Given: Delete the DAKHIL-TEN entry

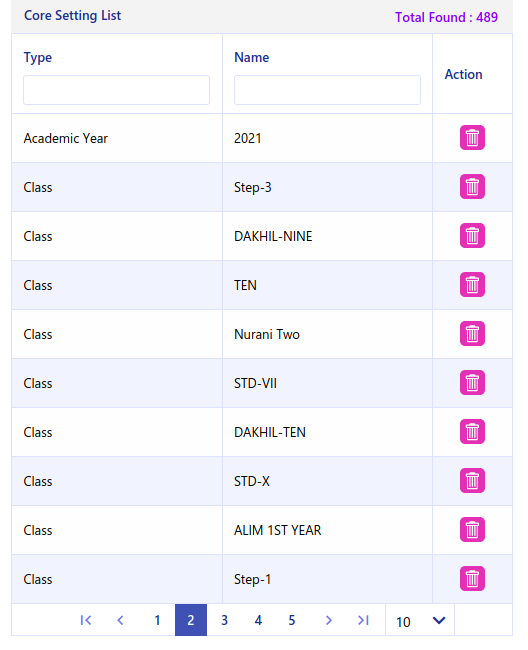Looking at the screenshot, I should pos(472,432).
